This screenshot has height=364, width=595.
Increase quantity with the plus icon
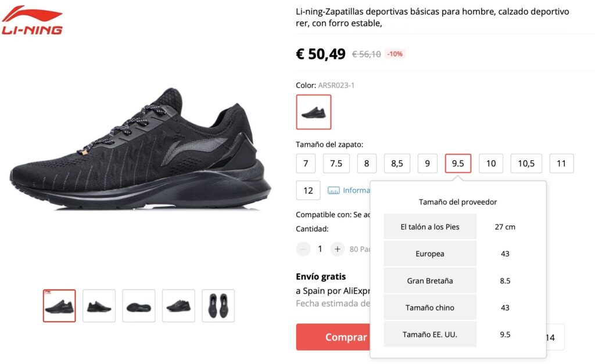pos(337,249)
